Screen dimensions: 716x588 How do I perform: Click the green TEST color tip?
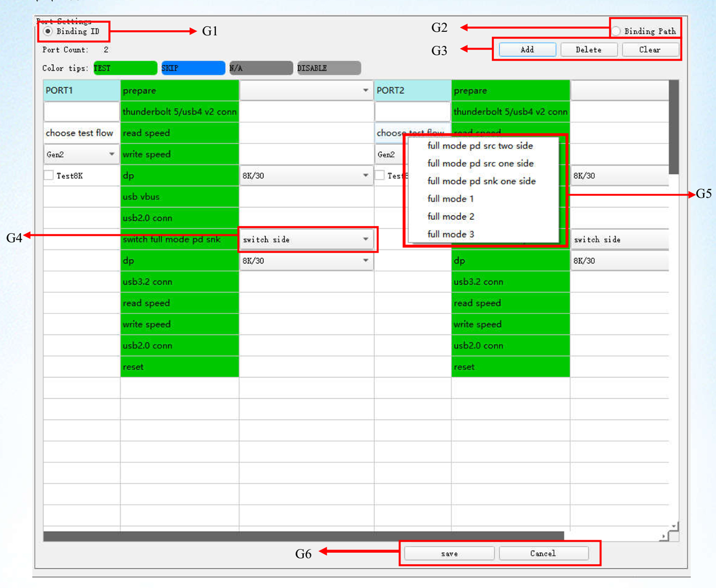click(125, 68)
